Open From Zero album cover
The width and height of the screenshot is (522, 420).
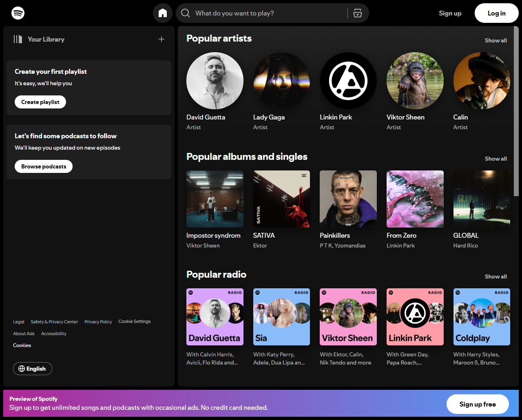(x=415, y=199)
